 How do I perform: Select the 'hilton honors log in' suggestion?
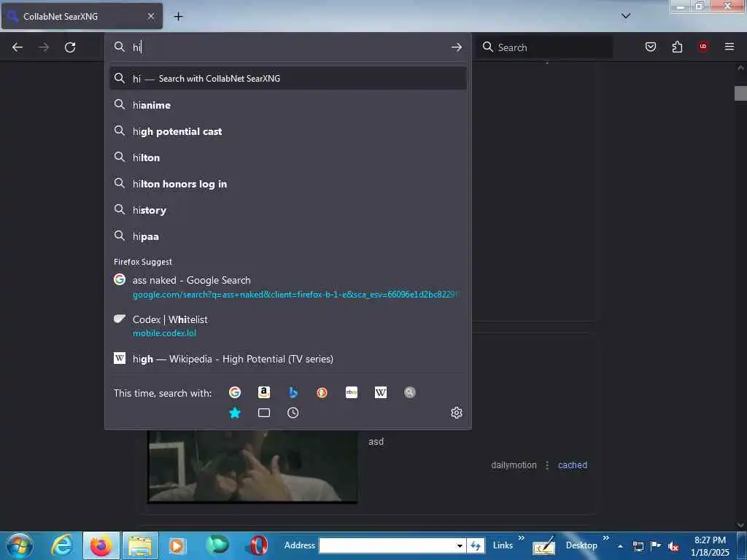pos(287,184)
